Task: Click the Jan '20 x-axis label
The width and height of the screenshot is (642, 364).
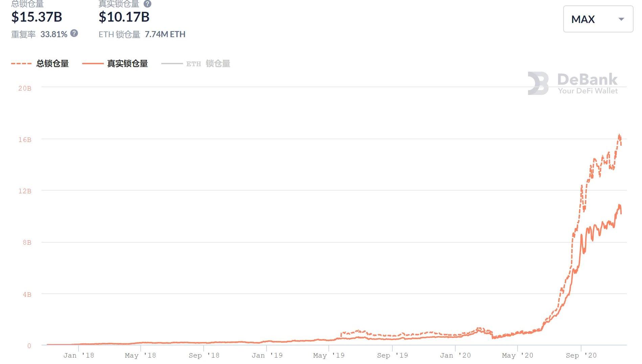Action: click(x=455, y=355)
